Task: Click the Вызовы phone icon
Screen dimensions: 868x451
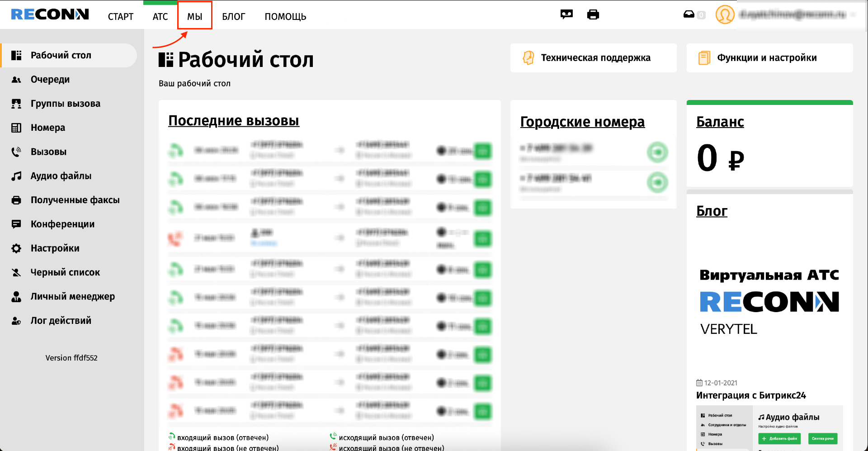Action: [x=16, y=152]
